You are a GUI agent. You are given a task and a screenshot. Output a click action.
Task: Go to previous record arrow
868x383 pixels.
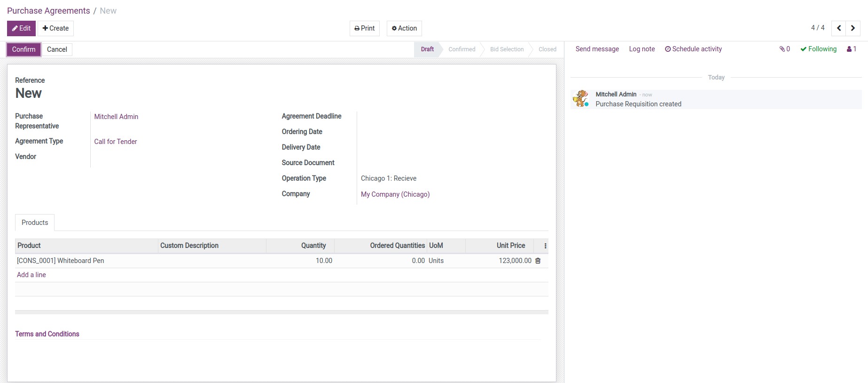(839, 28)
